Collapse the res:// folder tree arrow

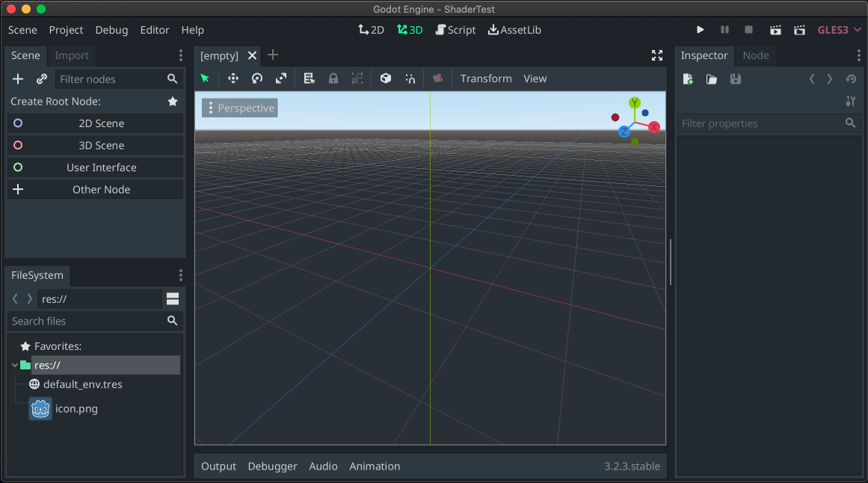[15, 365]
